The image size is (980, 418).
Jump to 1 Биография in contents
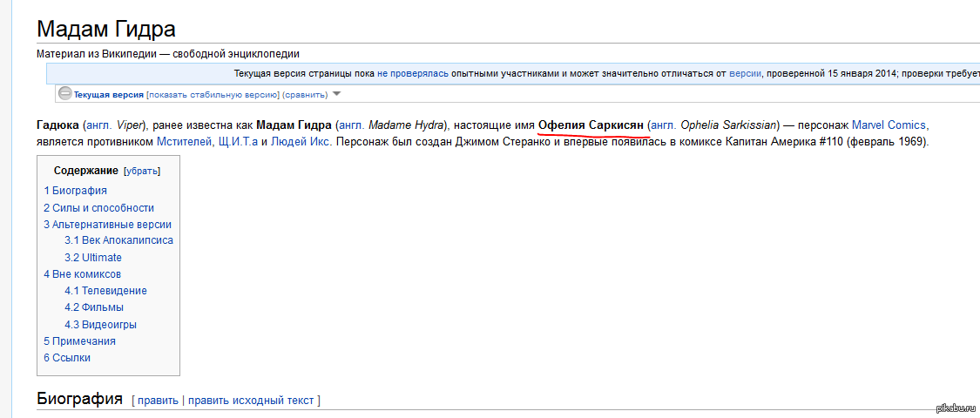coord(75,191)
